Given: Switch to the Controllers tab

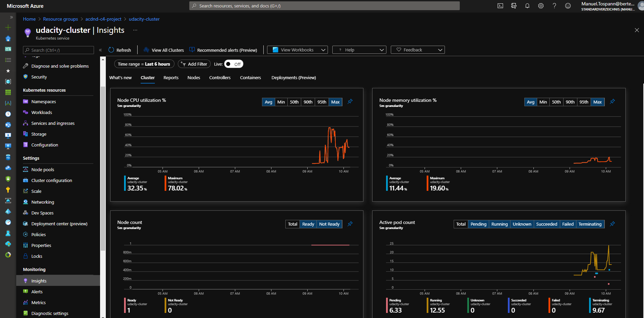Looking at the screenshot, I should pyautogui.click(x=220, y=77).
